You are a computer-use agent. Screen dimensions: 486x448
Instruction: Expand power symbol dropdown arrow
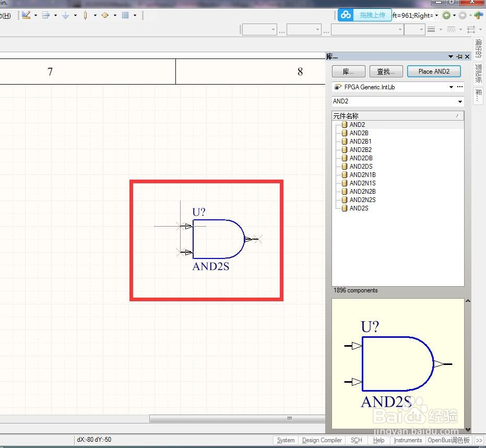[x=75, y=15]
